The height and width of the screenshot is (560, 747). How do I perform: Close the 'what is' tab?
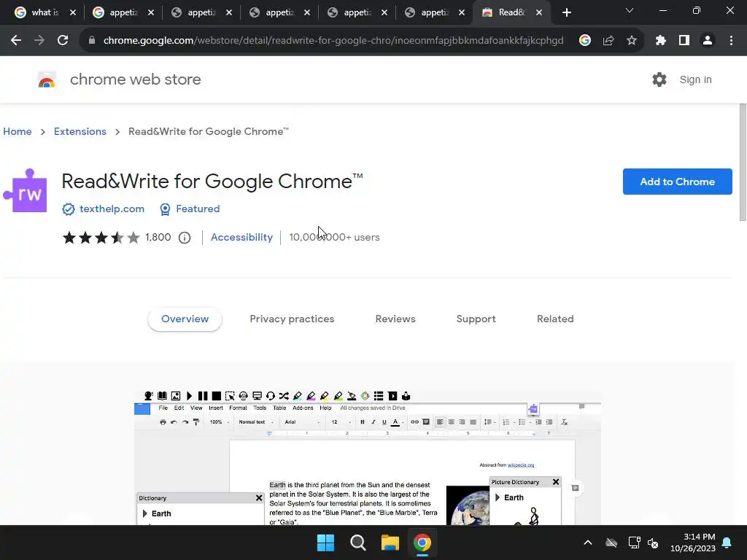(73, 13)
